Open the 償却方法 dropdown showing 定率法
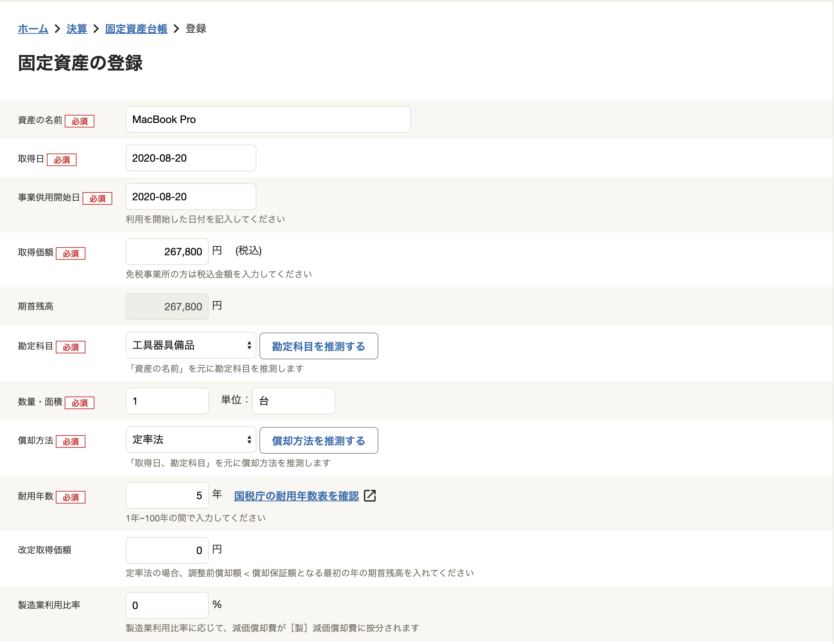Screen dimensions: 834x644 click(x=191, y=440)
